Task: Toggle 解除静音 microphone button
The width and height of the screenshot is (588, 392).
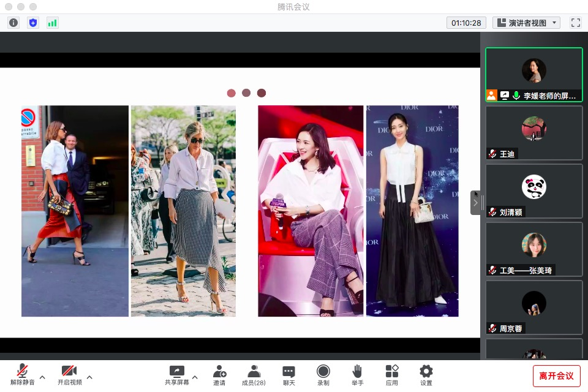Action: (x=22, y=375)
